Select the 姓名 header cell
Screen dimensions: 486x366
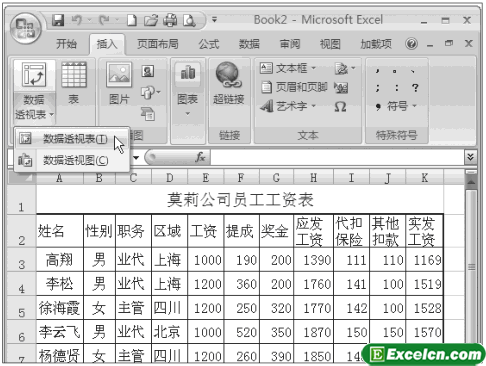[x=60, y=231]
